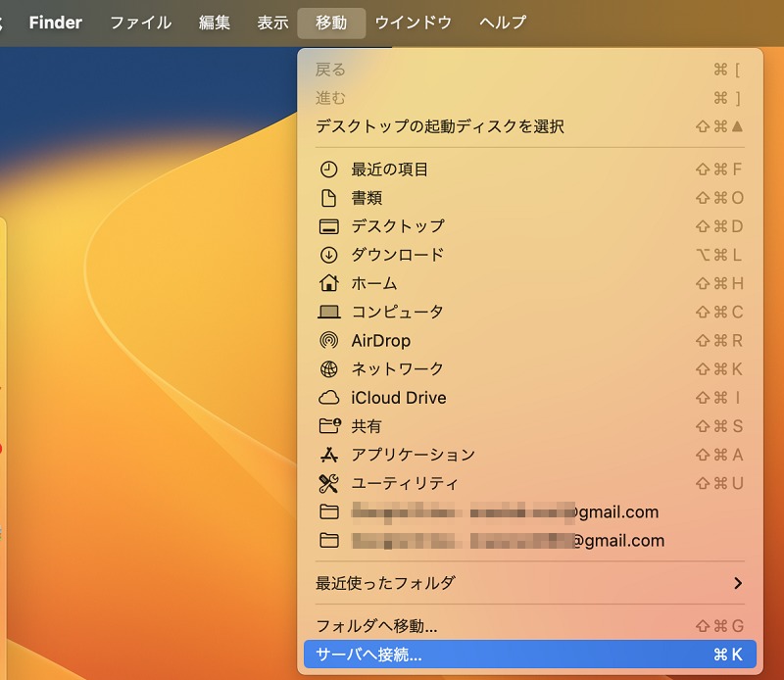This screenshot has height=680, width=784.
Task: Open the ファイル menu
Action: click(x=140, y=23)
